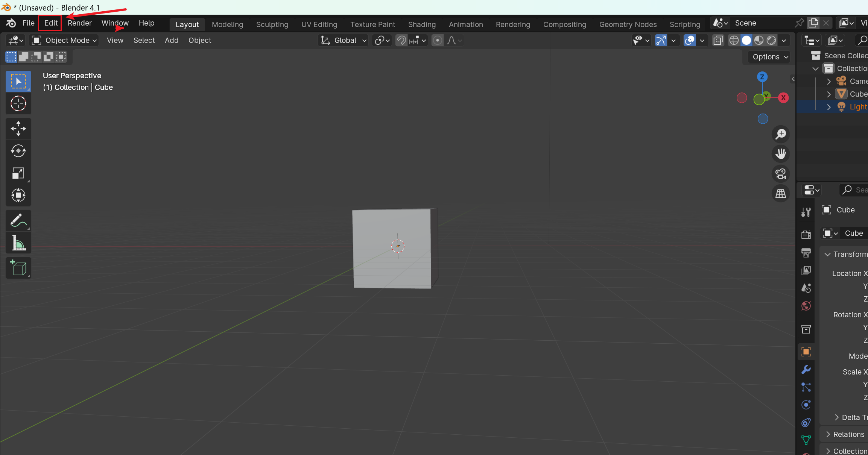Toggle Proportional Editing in header

[x=437, y=40]
